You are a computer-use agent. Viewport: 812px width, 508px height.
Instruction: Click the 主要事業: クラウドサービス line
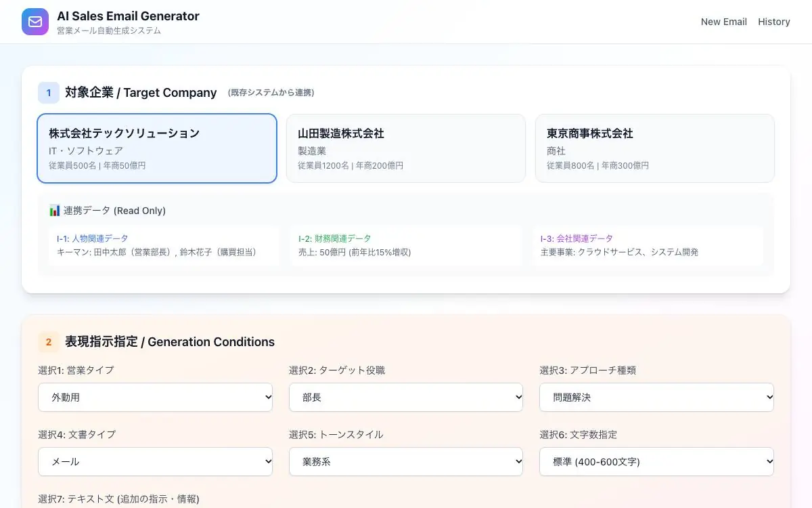[619, 252]
